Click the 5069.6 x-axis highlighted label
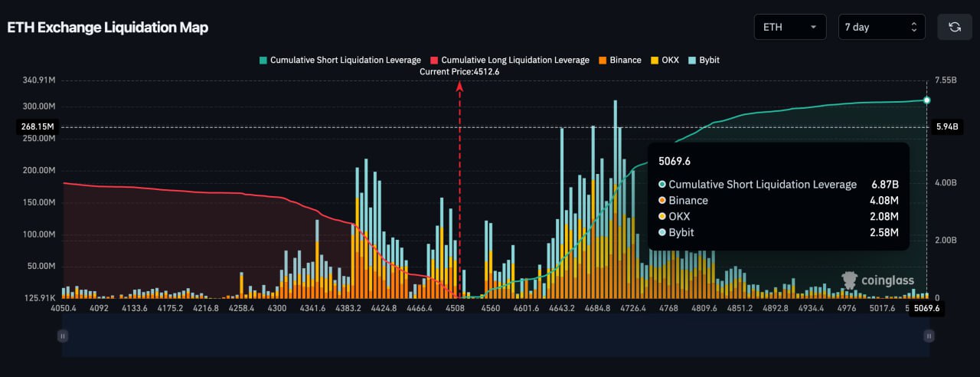 tap(926, 308)
